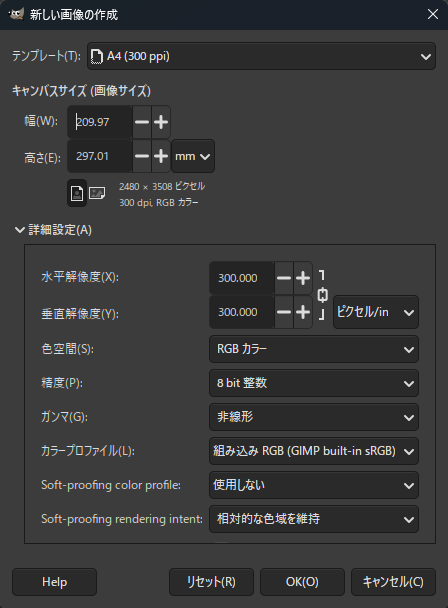Increase height with plus button
The height and width of the screenshot is (608, 448).
161,156
